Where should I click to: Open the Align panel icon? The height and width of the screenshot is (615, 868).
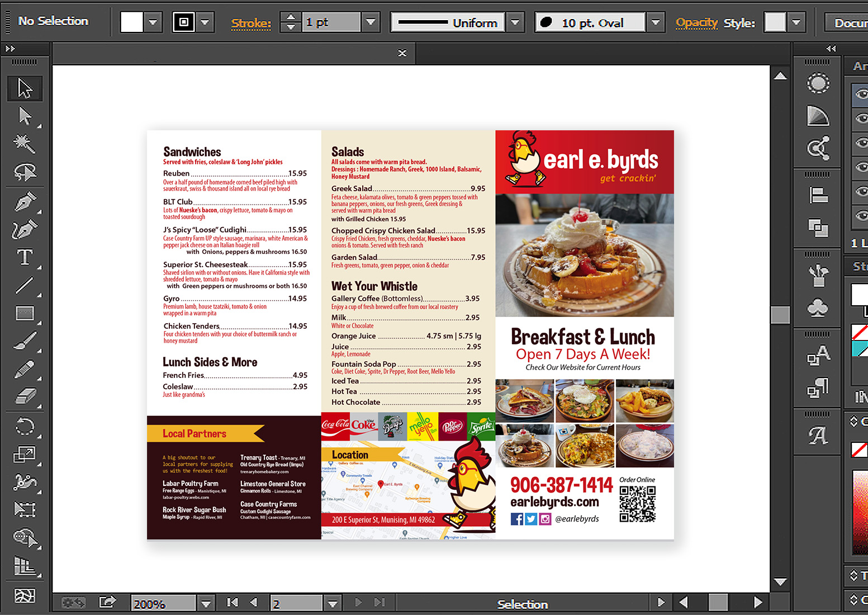coord(818,195)
